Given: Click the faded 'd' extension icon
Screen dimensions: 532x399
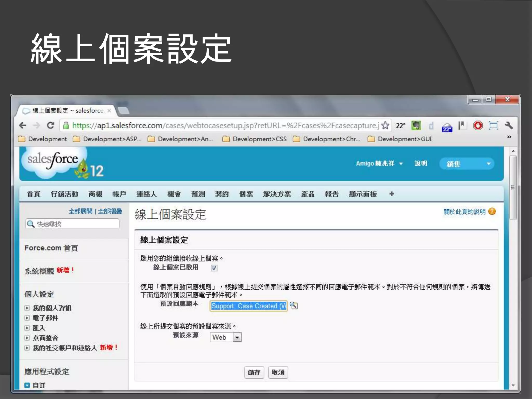Looking at the screenshot, I should click(x=431, y=126).
